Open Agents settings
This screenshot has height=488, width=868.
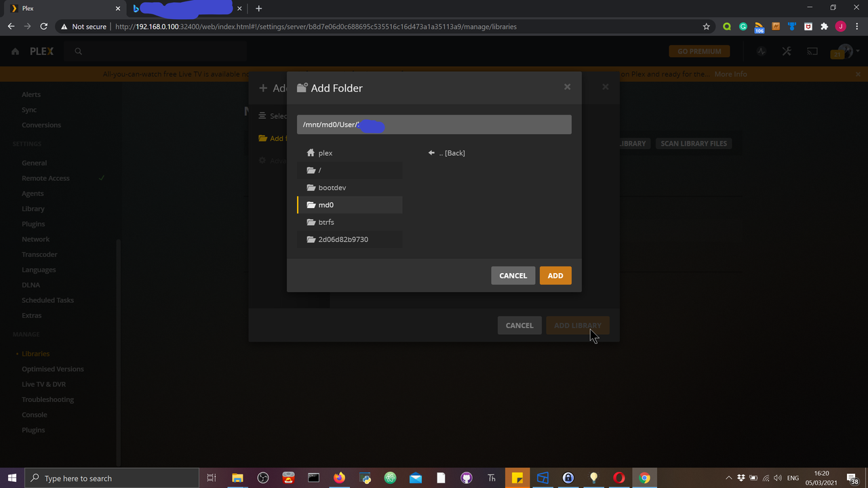coord(33,193)
